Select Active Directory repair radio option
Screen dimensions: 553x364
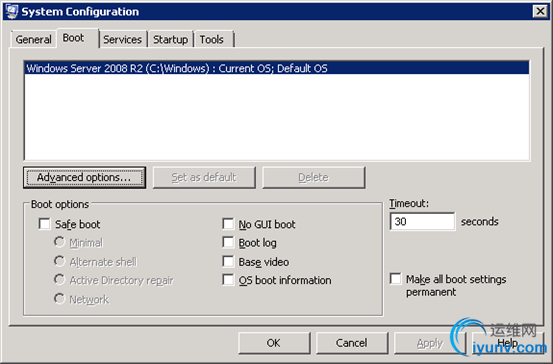pyautogui.click(x=59, y=280)
